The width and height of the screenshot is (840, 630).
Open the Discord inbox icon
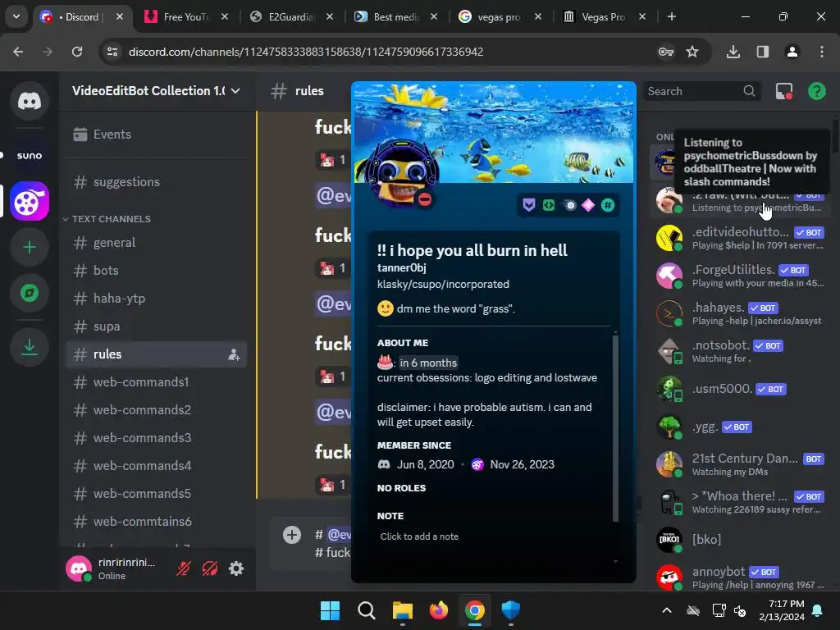(784, 91)
